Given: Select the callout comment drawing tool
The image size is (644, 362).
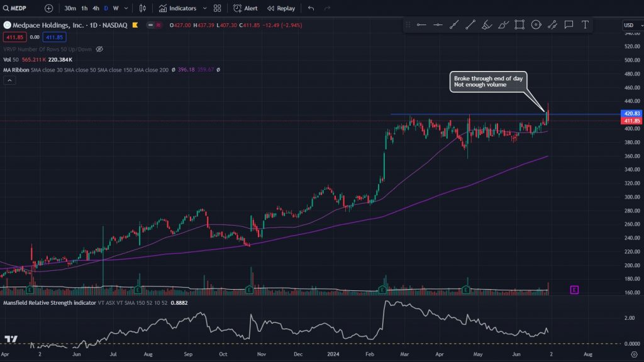Looking at the screenshot, I should [569, 25].
